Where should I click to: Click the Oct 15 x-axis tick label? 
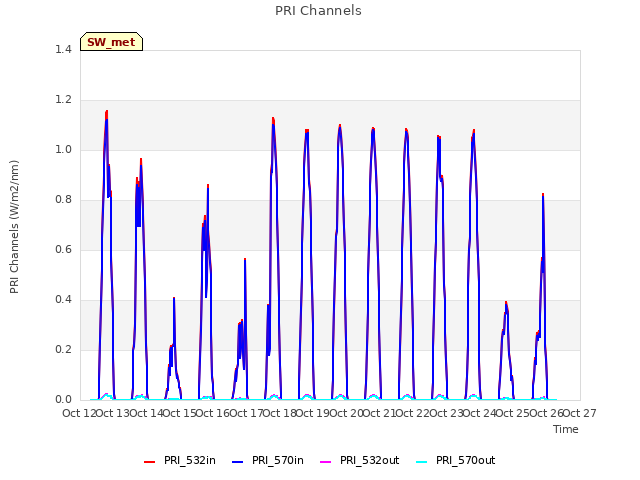(180, 413)
